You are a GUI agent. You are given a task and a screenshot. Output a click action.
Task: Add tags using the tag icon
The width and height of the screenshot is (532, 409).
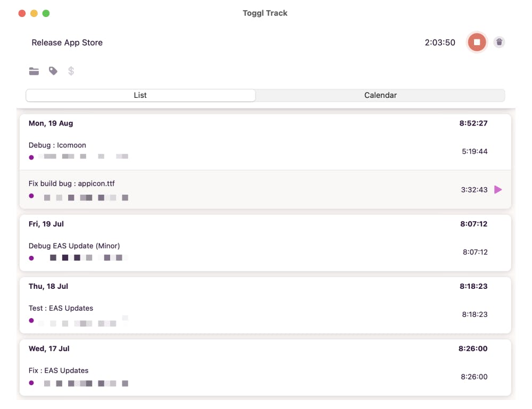click(x=53, y=71)
